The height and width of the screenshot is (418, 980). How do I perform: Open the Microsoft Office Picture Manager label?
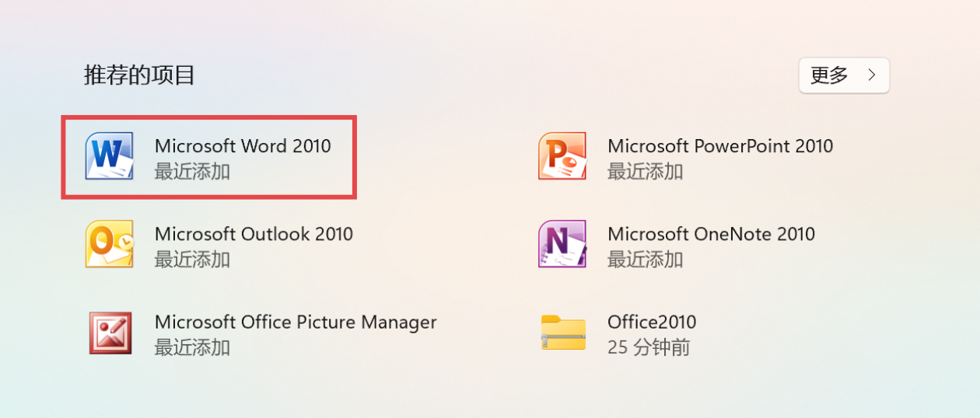click(296, 322)
